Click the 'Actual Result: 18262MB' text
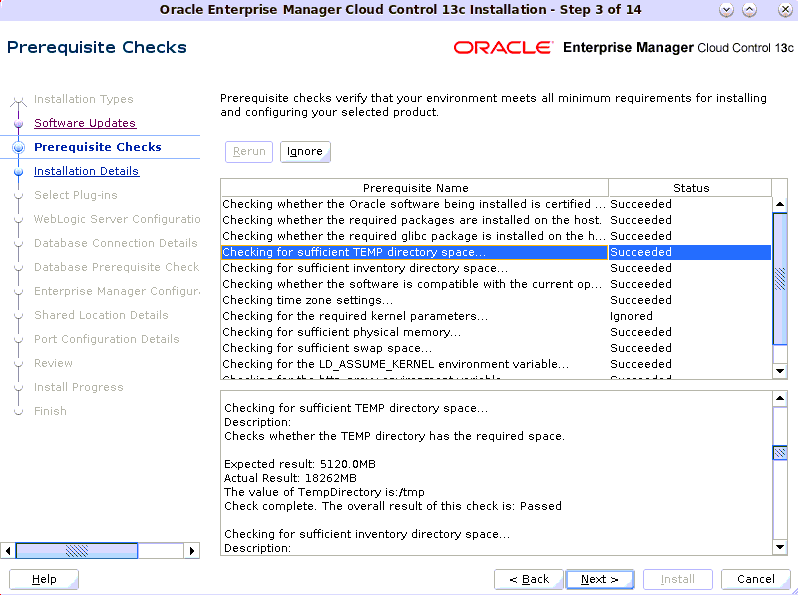798x595 pixels. click(x=290, y=478)
